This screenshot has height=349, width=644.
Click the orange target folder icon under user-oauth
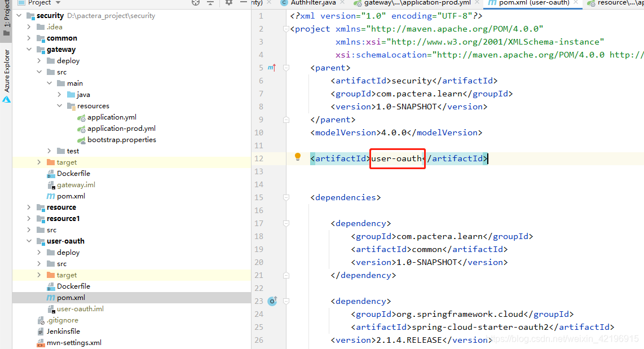click(51, 275)
